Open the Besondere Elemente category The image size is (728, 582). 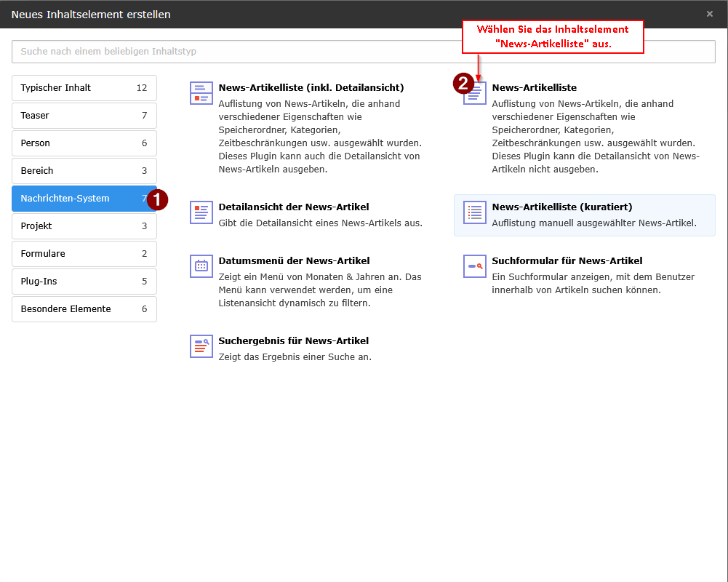point(80,308)
